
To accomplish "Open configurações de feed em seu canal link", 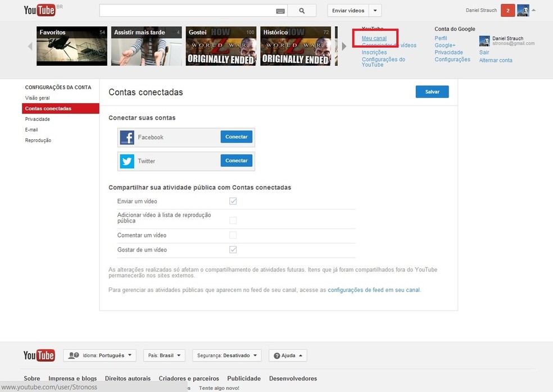I will click(x=374, y=290).
